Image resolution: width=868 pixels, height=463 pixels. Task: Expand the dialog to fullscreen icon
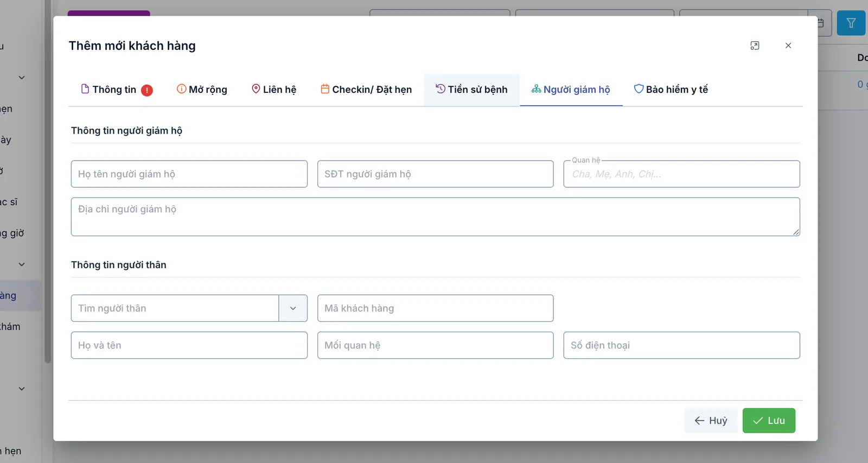(x=755, y=46)
